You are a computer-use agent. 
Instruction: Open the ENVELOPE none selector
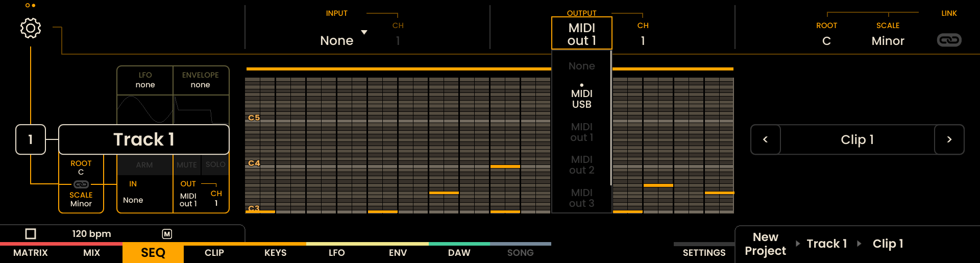[x=201, y=80]
